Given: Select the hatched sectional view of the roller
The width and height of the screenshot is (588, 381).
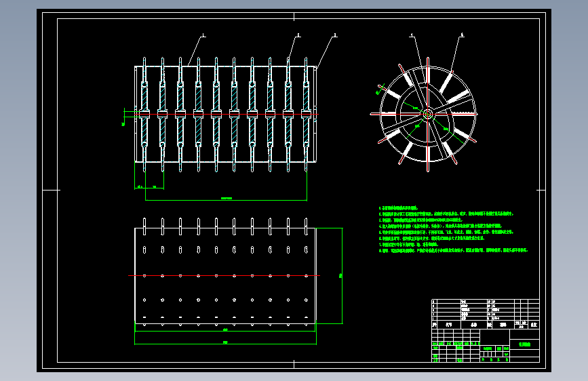Looking at the screenshot, I should point(225,115).
